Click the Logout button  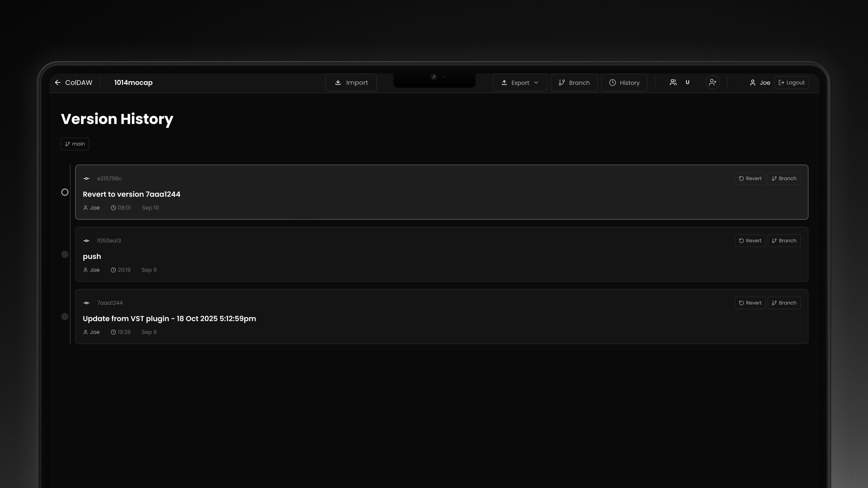791,82
